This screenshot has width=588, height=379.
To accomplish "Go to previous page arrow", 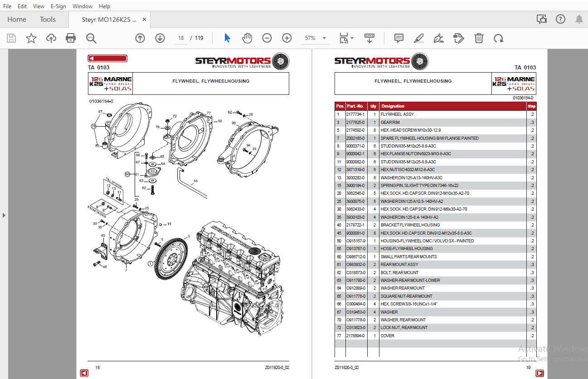I will click(140, 38).
